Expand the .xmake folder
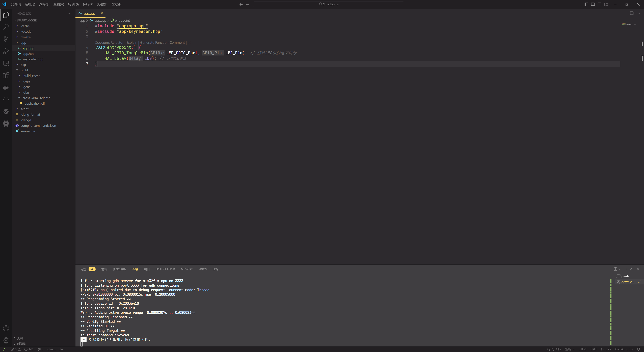Image resolution: width=644 pixels, height=352 pixels. (25, 37)
